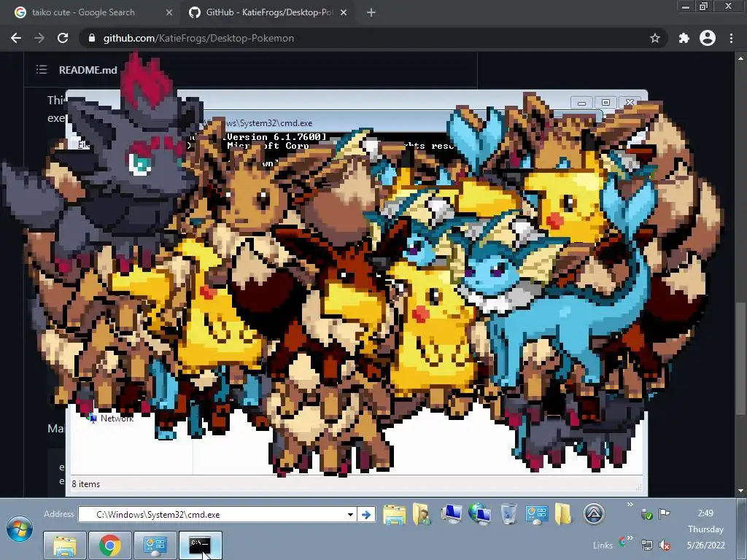747x560 pixels.
Task: Click the green-check security shield tray icon
Action: pyautogui.click(x=646, y=514)
